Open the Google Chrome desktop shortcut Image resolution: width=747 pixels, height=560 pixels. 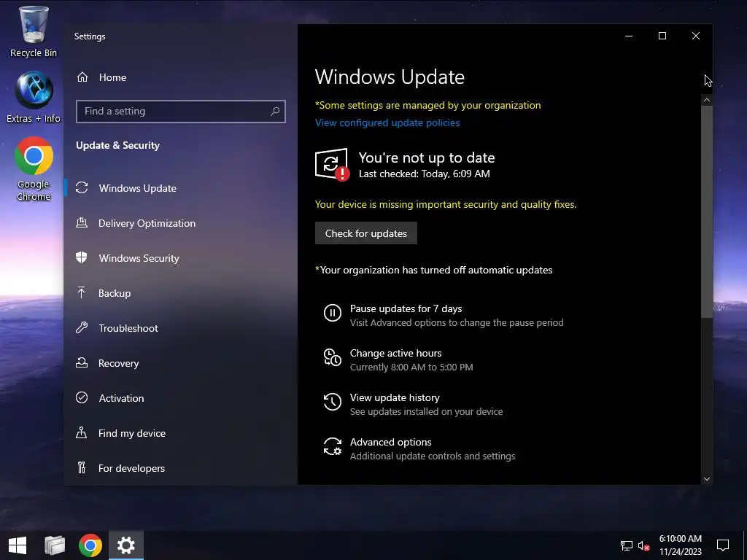click(x=34, y=169)
